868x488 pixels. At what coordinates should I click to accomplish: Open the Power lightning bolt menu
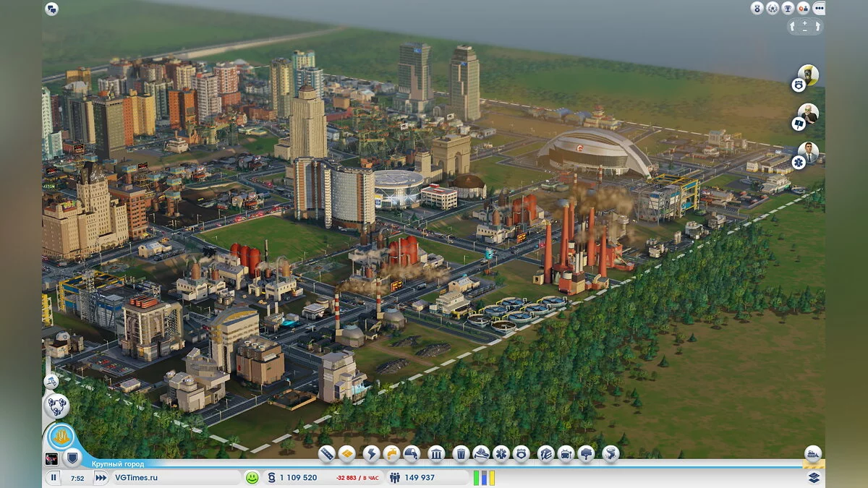(x=372, y=454)
